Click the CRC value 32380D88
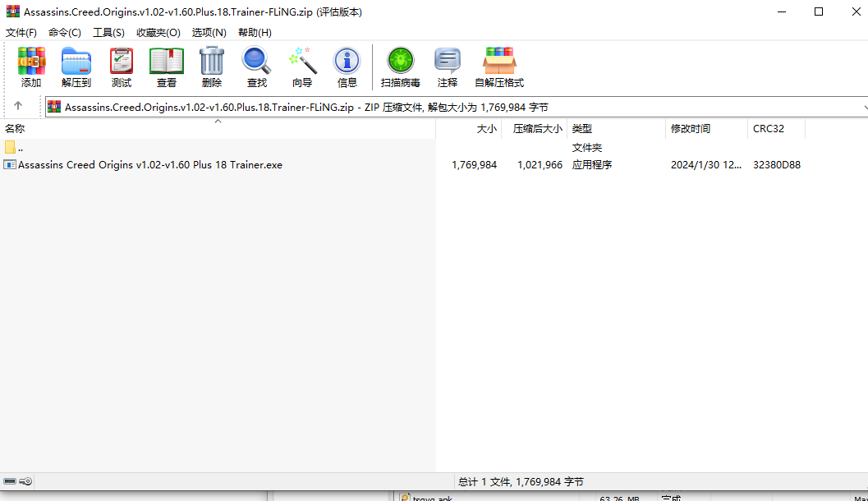868x501 pixels. (x=777, y=164)
